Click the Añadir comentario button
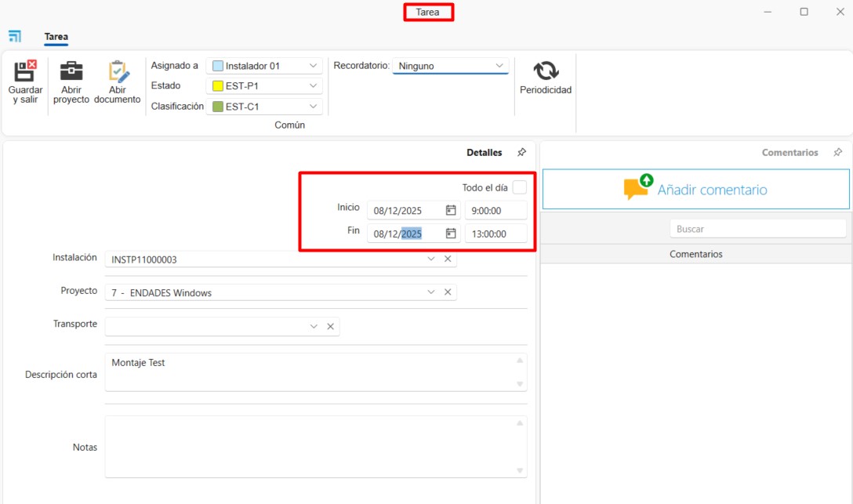The width and height of the screenshot is (853, 504). (695, 190)
